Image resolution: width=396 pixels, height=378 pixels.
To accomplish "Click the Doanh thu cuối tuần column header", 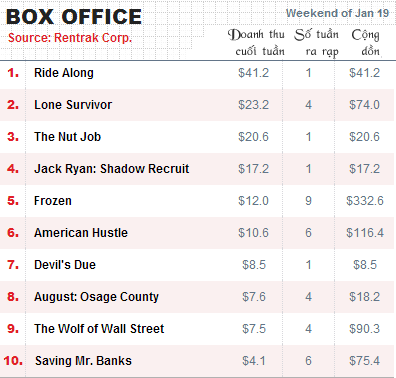I will pyautogui.click(x=256, y=43).
